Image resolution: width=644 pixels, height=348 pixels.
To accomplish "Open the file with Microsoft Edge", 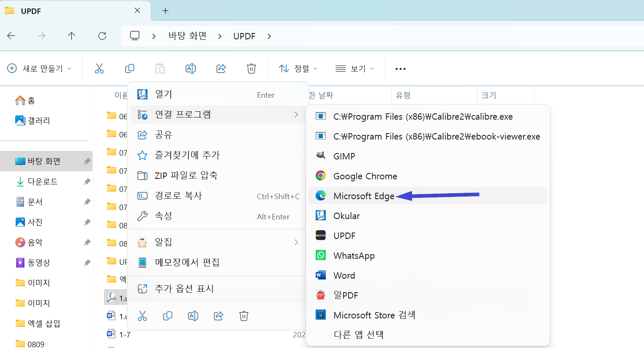I will [428, 196].
